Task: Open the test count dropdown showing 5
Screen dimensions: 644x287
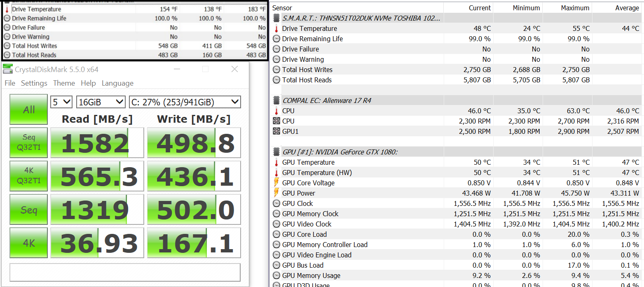Action: coord(61,102)
